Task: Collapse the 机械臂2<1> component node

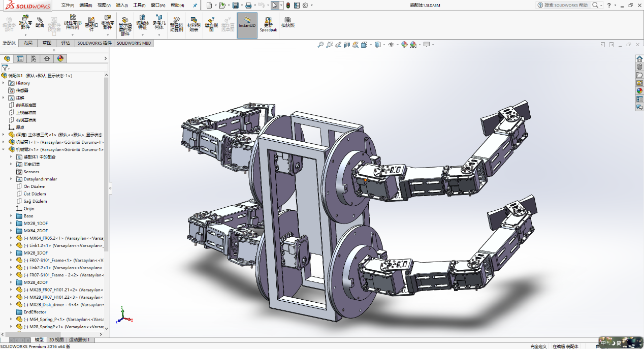Action: tap(4, 149)
